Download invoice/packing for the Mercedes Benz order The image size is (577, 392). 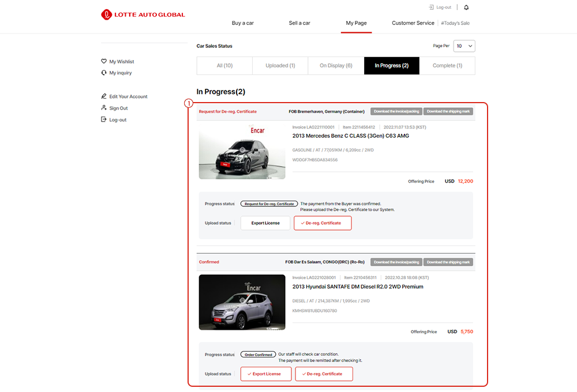pos(396,111)
